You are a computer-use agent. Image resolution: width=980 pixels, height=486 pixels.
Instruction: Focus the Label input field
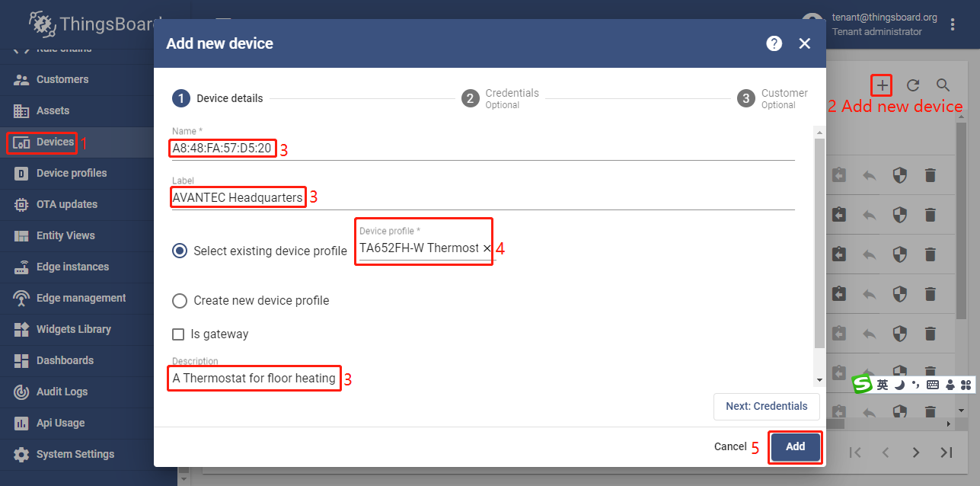(x=484, y=197)
